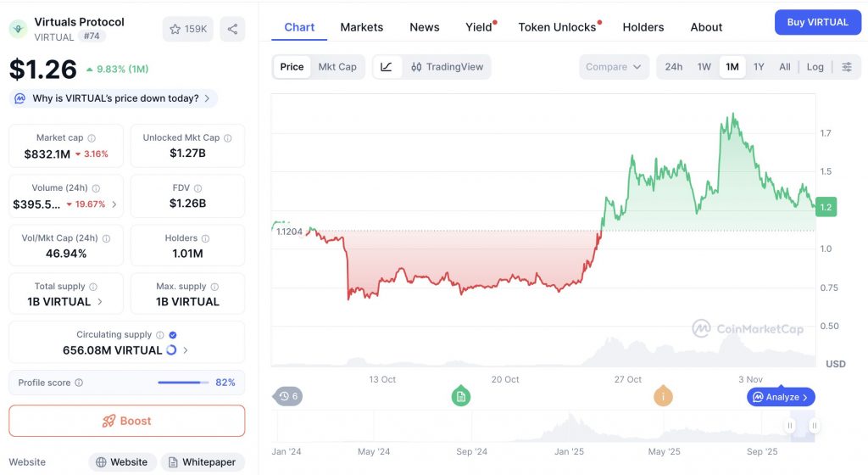This screenshot has width=868, height=475.
Task: Switch to line chart icon
Action: 387,67
